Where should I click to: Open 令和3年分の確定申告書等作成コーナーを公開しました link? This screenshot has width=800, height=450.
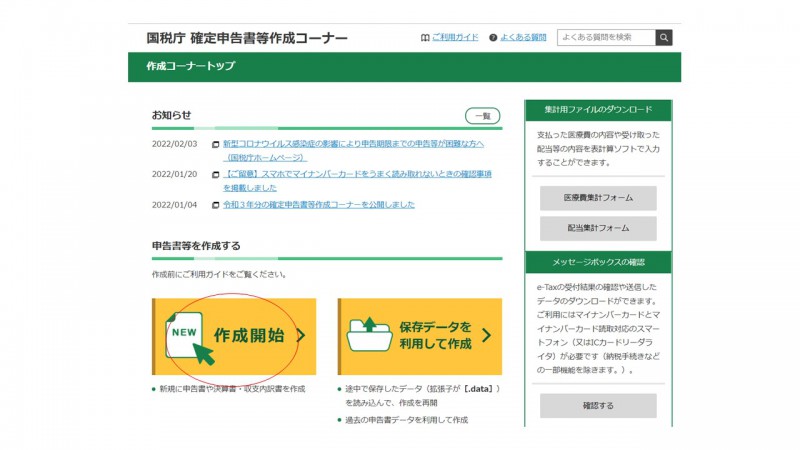pos(319,205)
